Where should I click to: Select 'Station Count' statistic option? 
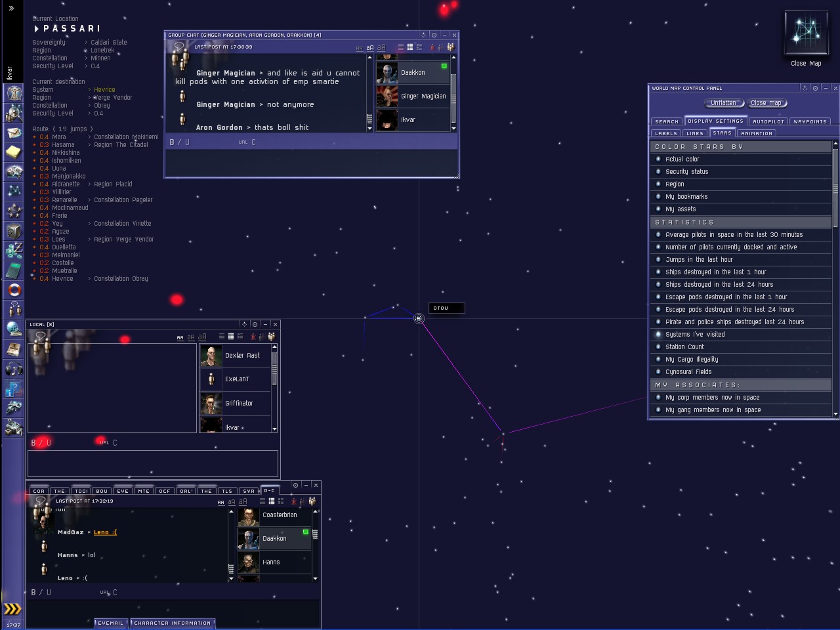[x=741, y=347]
